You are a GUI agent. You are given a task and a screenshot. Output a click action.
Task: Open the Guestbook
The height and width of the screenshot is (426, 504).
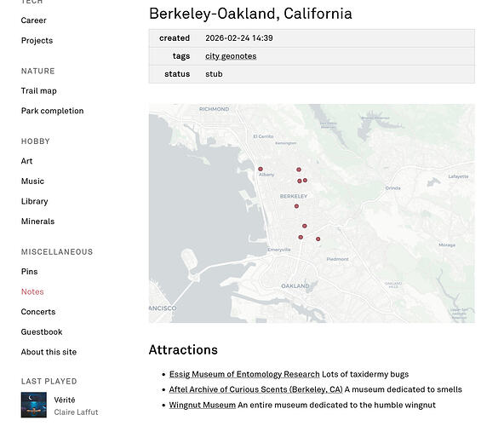coord(42,331)
